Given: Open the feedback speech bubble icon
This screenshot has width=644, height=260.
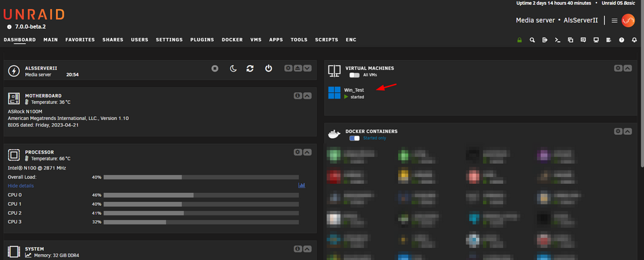Looking at the screenshot, I should coord(583,40).
